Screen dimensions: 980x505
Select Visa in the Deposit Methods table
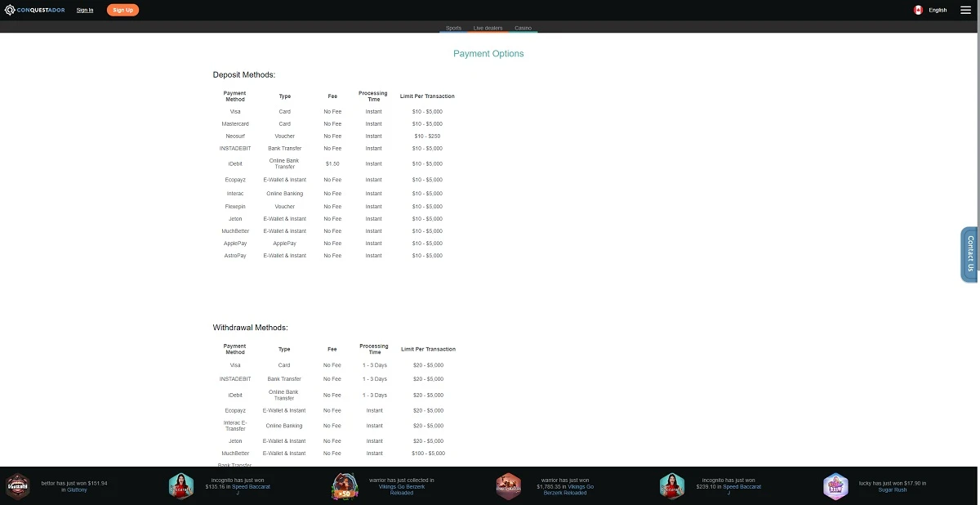coord(235,111)
